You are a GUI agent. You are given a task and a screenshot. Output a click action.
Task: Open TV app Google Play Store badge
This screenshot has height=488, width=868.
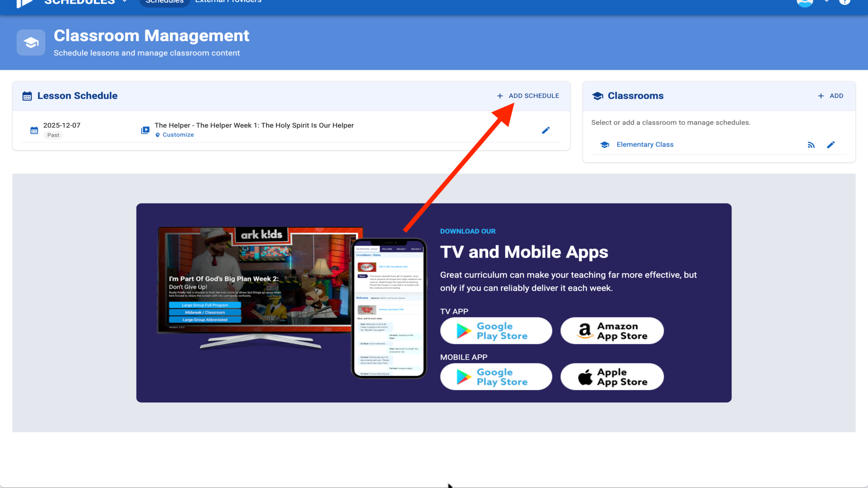click(x=496, y=331)
